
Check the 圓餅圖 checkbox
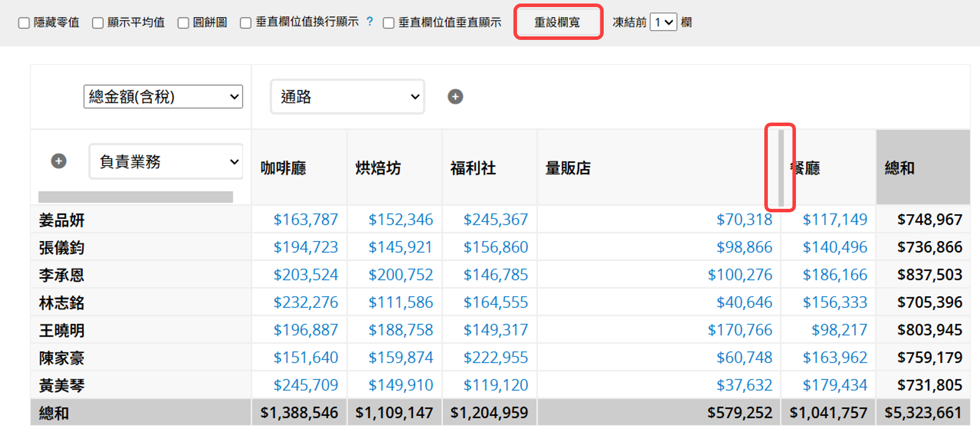click(x=183, y=23)
